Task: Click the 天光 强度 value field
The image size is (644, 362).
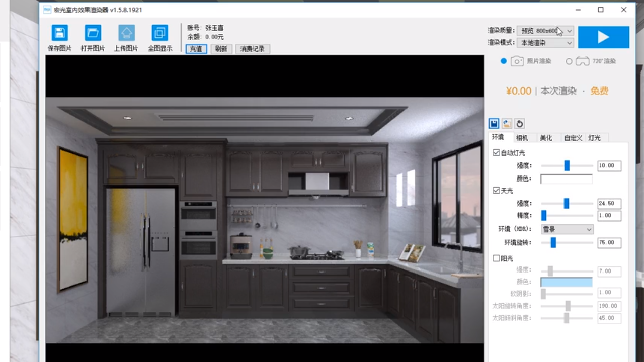Action: click(x=609, y=204)
